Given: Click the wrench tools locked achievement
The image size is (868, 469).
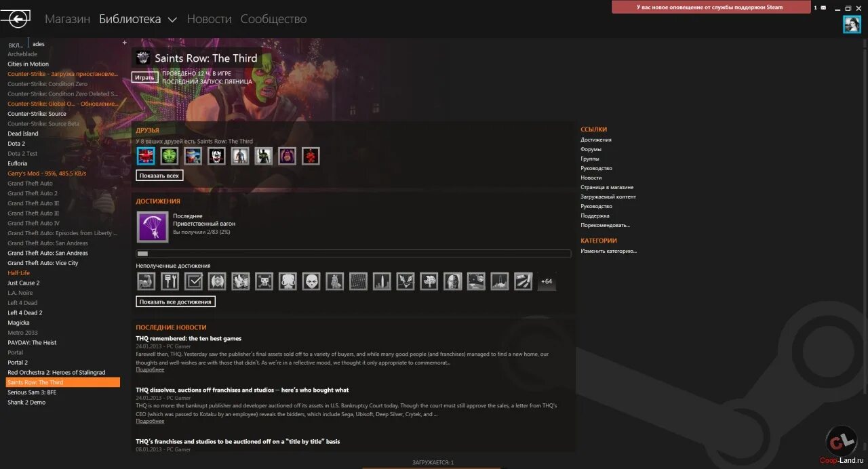Looking at the screenshot, I should pyautogui.click(x=170, y=281).
